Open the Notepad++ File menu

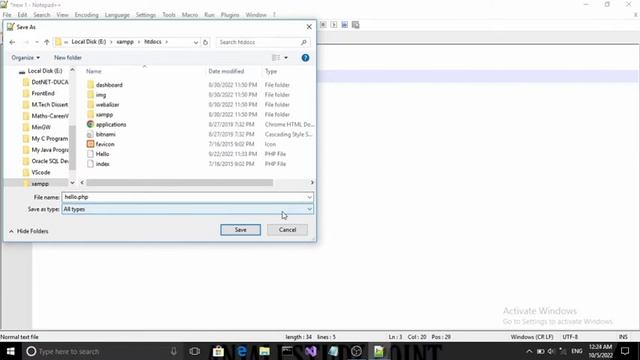[x=7, y=15]
